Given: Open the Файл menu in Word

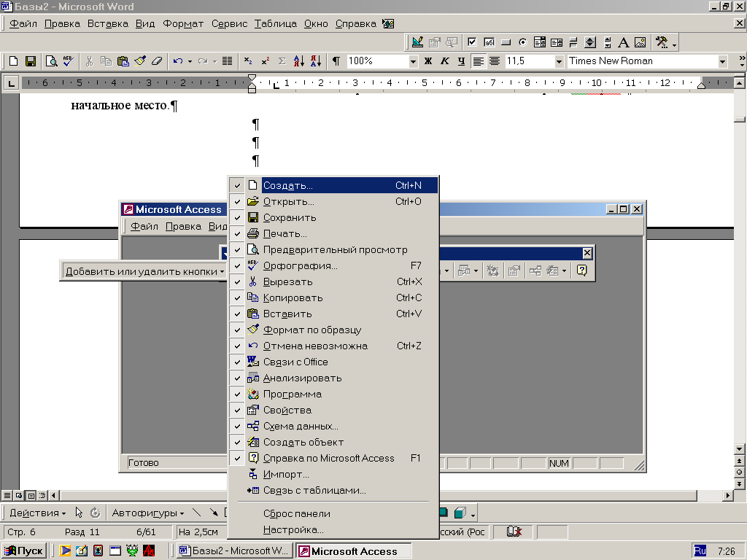Looking at the screenshot, I should [23, 24].
